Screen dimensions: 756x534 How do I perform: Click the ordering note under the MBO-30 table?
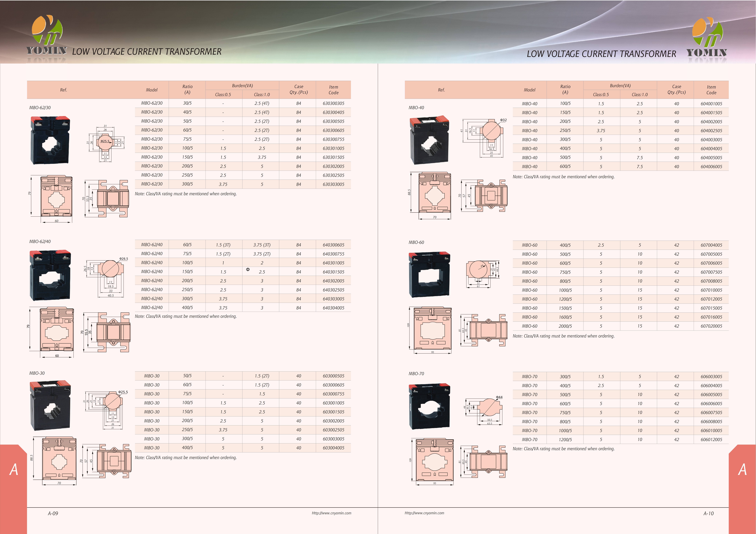pos(186,458)
